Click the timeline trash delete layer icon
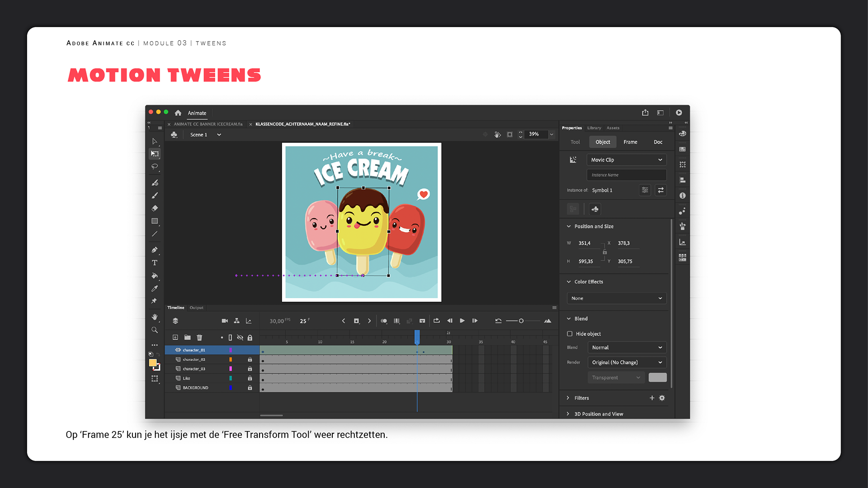The width and height of the screenshot is (868, 488). (199, 338)
